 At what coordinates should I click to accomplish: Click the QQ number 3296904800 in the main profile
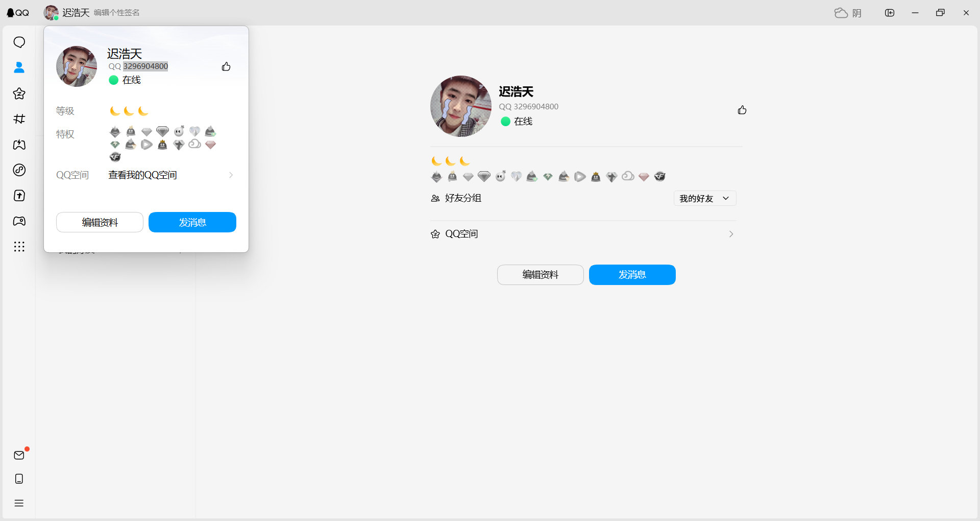(536, 107)
